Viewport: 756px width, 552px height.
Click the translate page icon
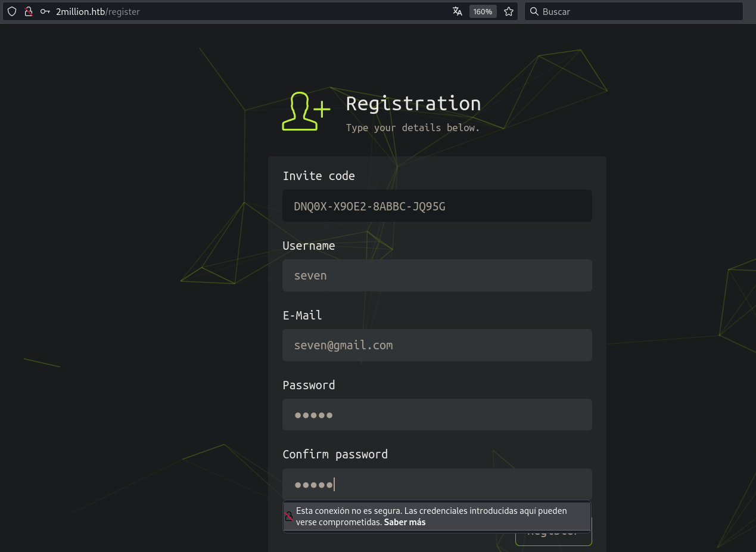[457, 11]
